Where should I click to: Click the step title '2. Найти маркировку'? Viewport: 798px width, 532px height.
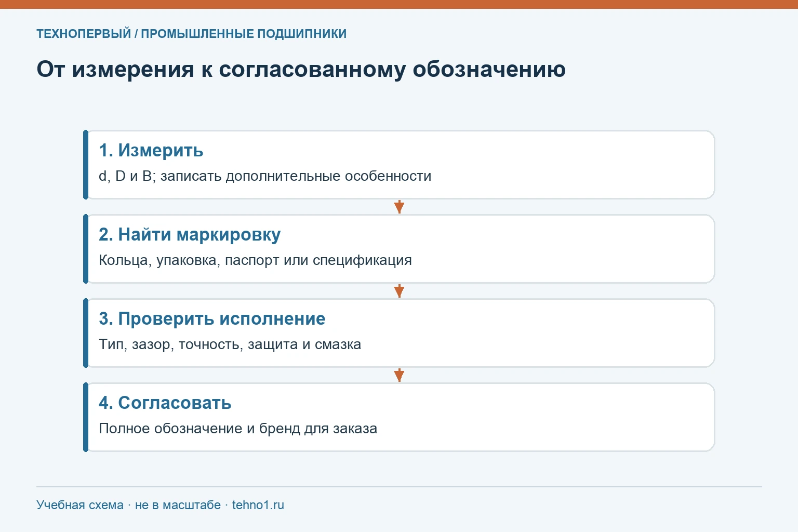(190, 235)
